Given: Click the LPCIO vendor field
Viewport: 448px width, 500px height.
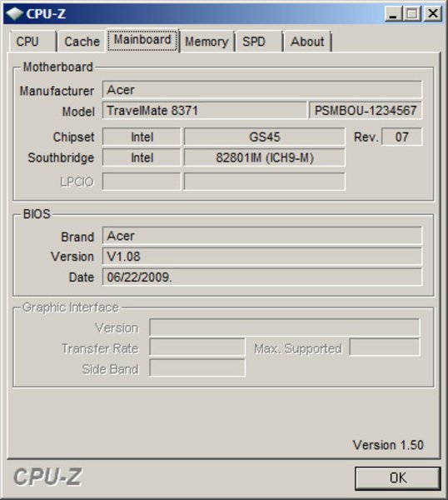Looking at the screenshot, I should [x=142, y=182].
